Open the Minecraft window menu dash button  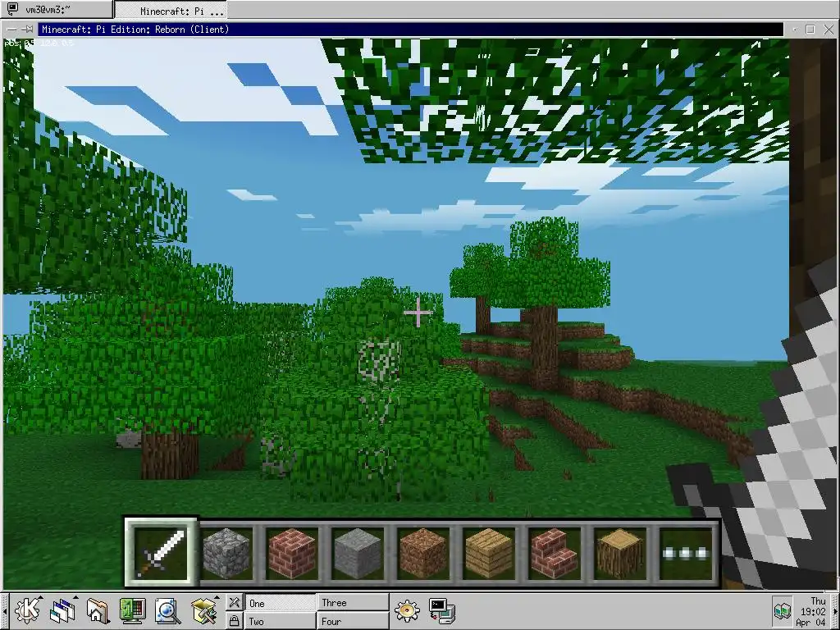click(x=11, y=30)
